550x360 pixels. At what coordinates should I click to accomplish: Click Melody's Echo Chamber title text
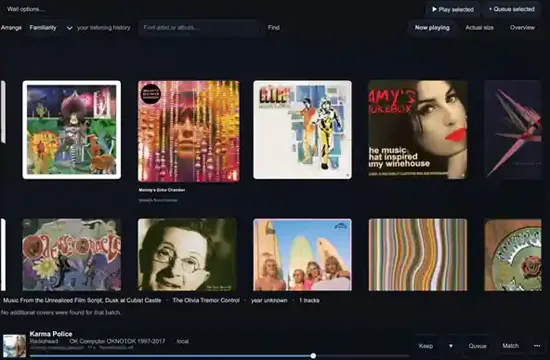pos(162,190)
